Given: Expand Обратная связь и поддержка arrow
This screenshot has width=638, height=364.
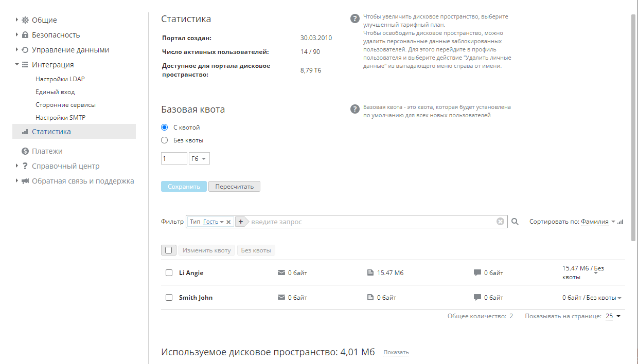Looking at the screenshot, I should (16, 181).
